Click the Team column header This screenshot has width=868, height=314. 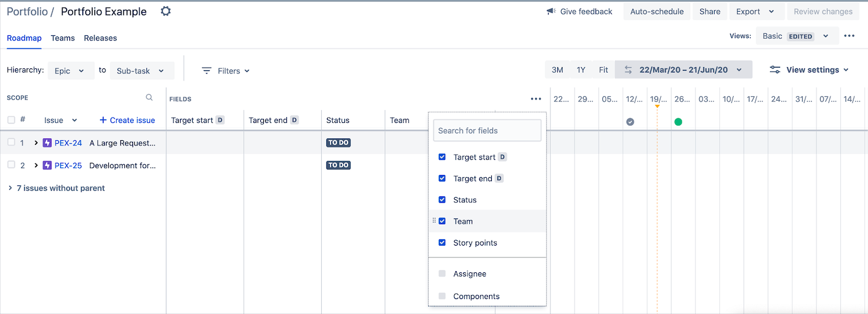[400, 120]
